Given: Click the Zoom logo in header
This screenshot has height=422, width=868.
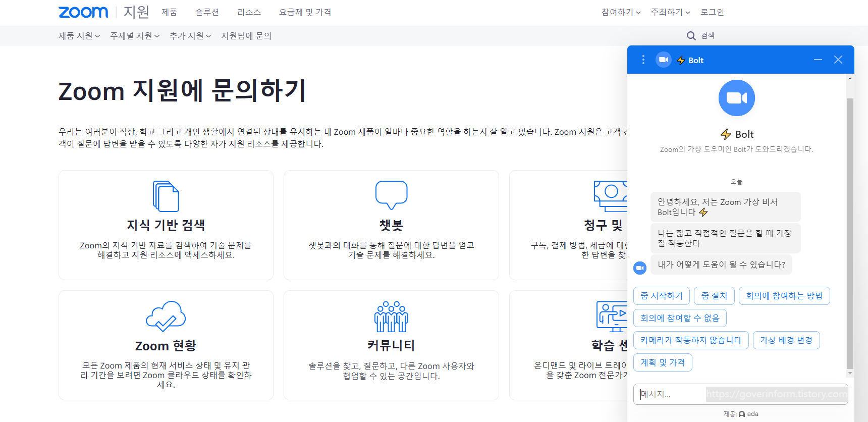Looking at the screenshot, I should coord(83,12).
